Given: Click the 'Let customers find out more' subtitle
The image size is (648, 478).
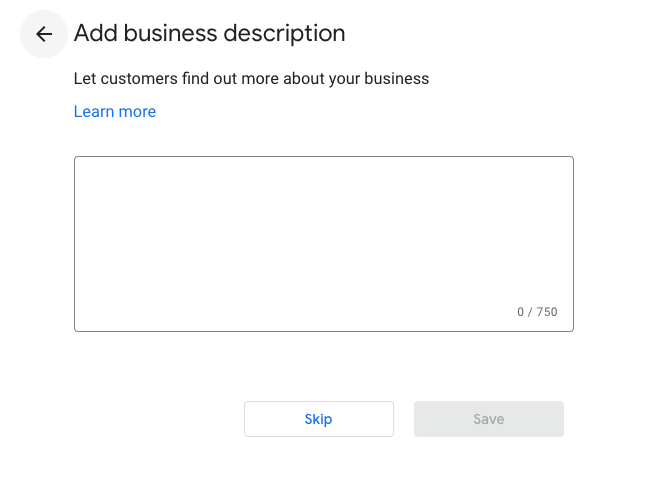Looking at the screenshot, I should coord(251,78).
